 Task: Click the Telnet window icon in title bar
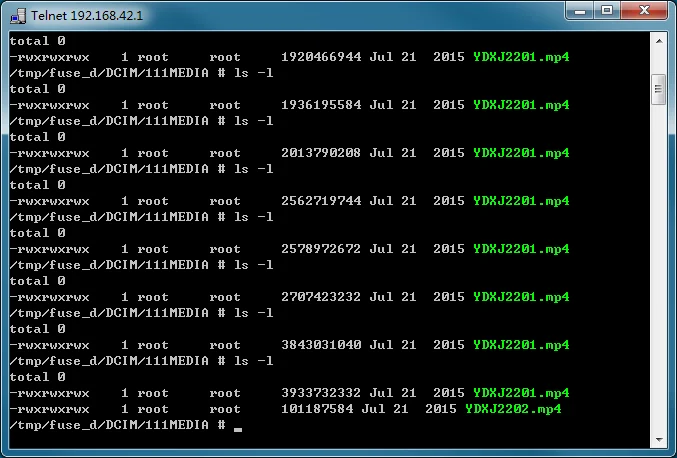tap(18, 16)
